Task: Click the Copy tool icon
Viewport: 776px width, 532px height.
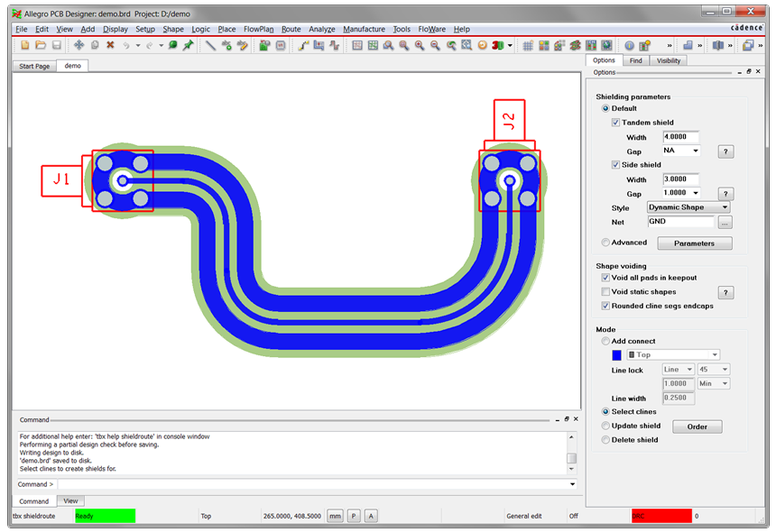Action: 95,45
